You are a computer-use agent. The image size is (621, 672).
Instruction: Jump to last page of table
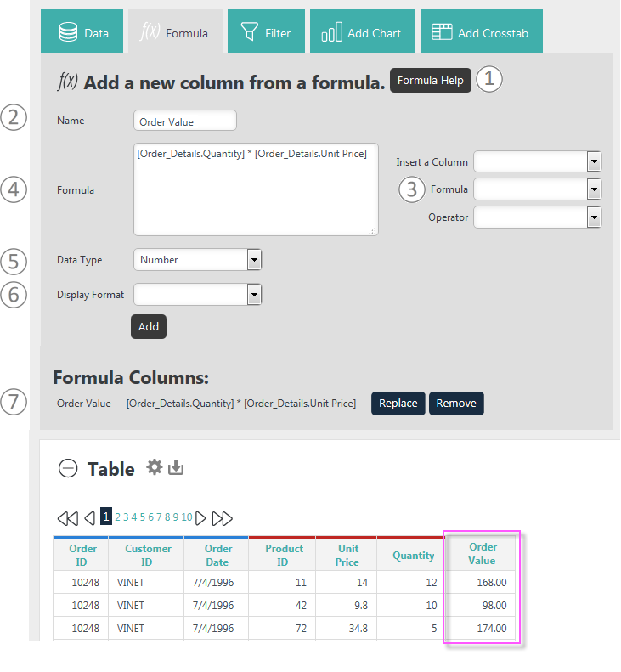click(x=223, y=518)
